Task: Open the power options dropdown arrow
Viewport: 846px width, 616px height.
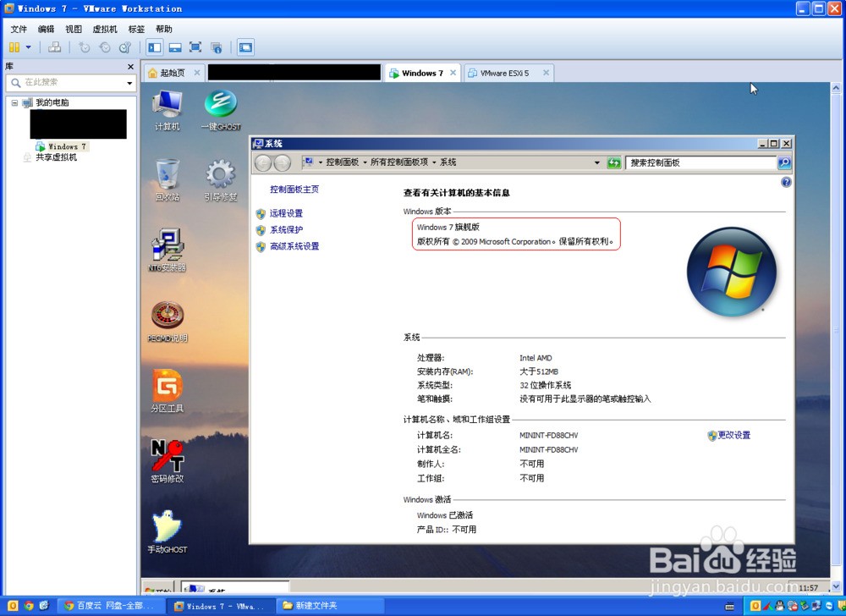Action: click(x=28, y=47)
